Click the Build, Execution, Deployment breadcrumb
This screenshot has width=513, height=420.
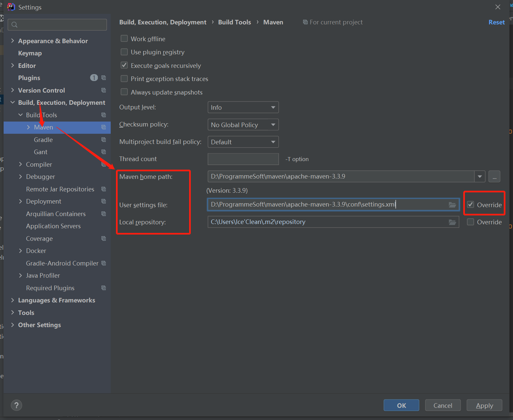[163, 22]
